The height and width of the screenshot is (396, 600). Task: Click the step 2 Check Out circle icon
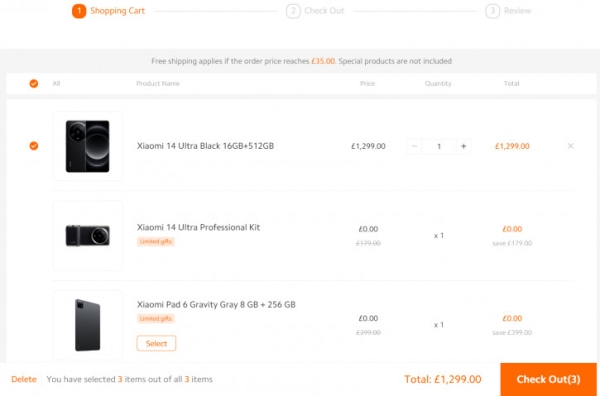tap(293, 11)
